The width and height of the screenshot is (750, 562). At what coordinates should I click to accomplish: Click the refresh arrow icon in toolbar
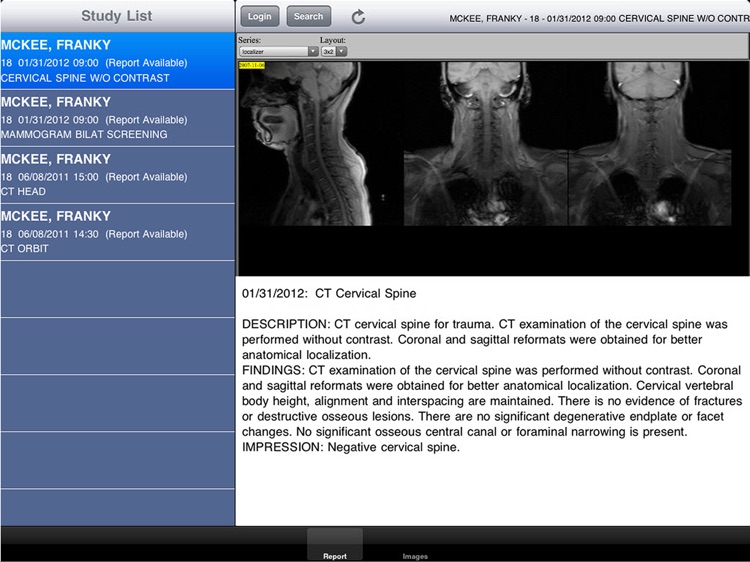(358, 17)
